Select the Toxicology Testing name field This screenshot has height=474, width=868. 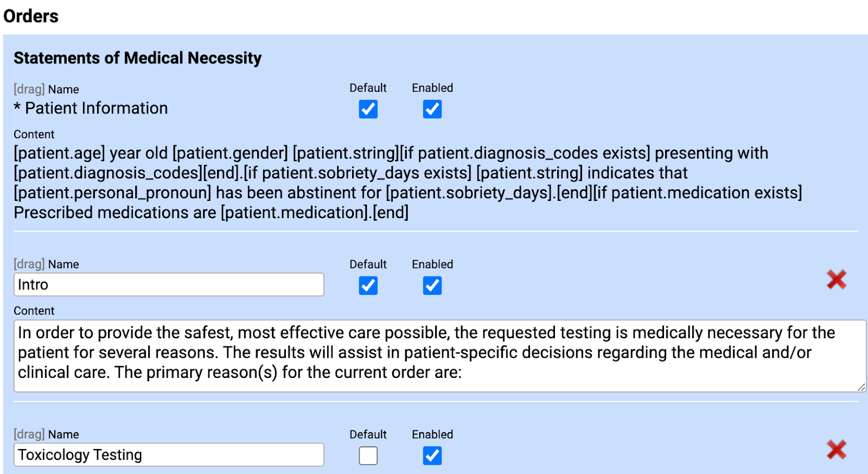(x=168, y=455)
